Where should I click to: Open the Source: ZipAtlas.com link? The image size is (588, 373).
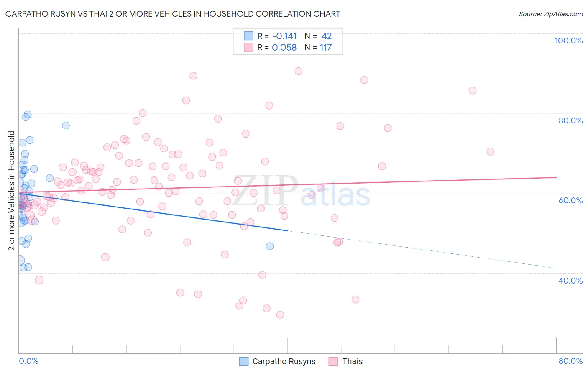pyautogui.click(x=551, y=14)
